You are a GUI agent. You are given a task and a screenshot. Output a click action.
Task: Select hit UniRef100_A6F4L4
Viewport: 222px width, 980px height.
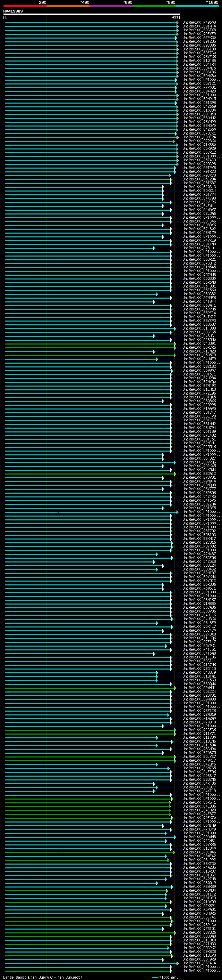199,963
